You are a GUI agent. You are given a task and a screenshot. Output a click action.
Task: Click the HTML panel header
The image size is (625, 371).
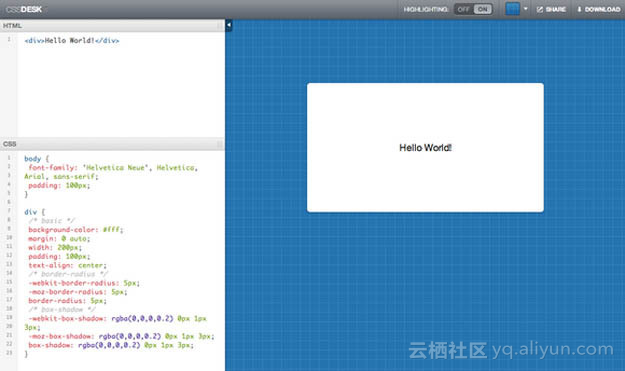tap(112, 26)
